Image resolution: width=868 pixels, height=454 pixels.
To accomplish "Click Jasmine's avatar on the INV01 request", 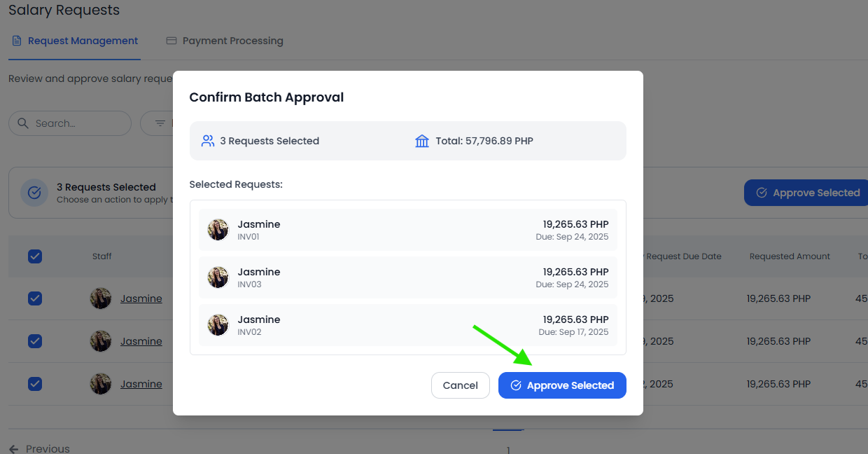I will [x=218, y=230].
